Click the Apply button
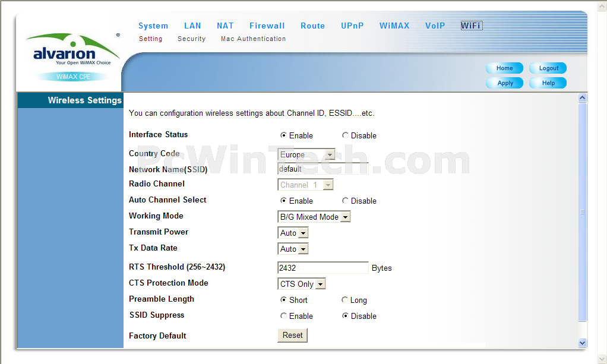Viewport: 607px width, 364px height. point(504,83)
